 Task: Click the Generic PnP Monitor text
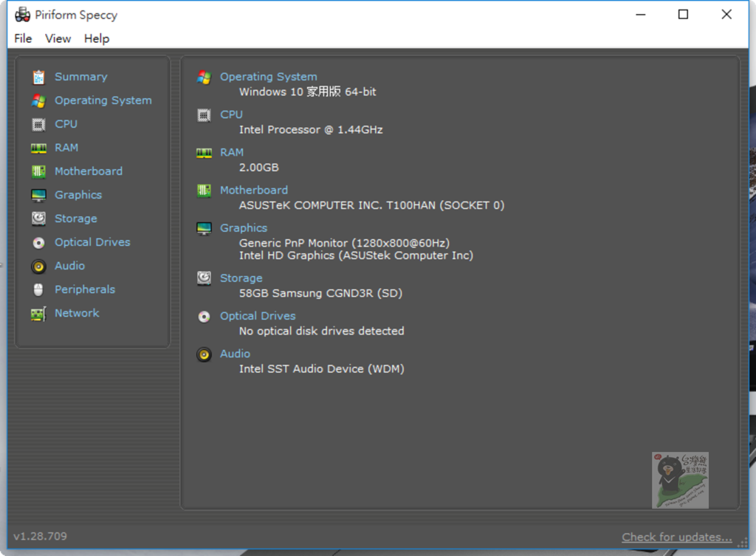point(344,242)
